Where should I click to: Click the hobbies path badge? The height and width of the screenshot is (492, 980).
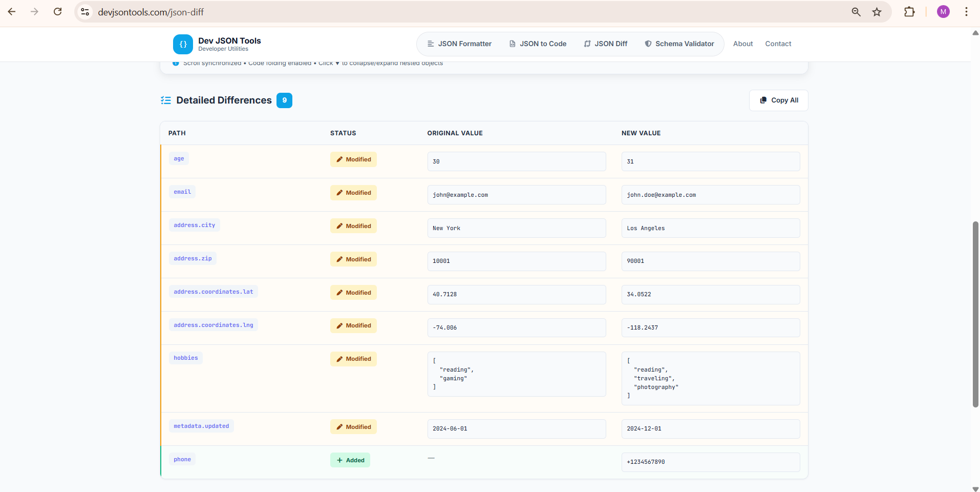(185, 358)
